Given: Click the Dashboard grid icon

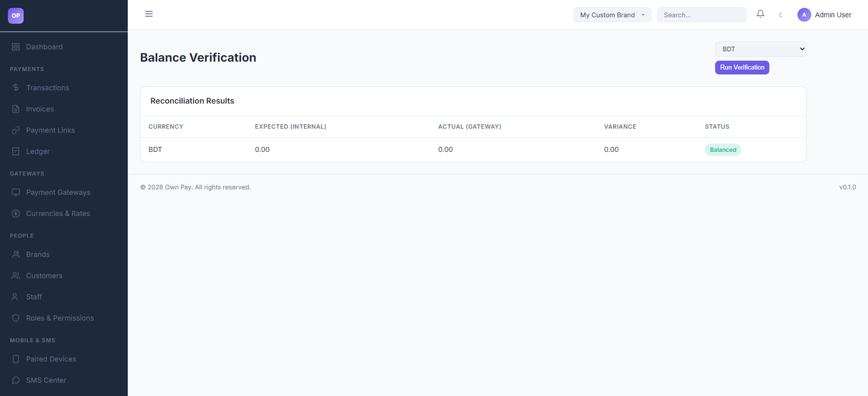Looking at the screenshot, I should click(16, 47).
